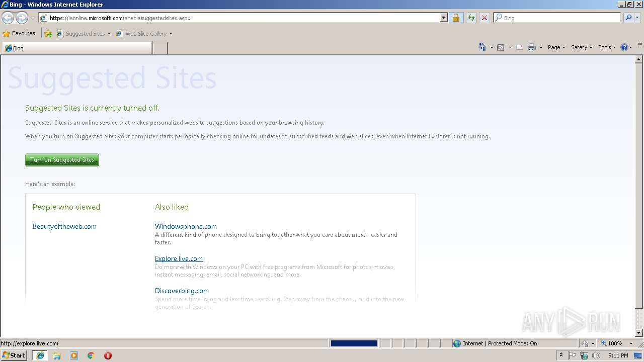Open volume speaker tray icon
Image resolution: width=644 pixels, height=362 pixels.
coord(596,355)
